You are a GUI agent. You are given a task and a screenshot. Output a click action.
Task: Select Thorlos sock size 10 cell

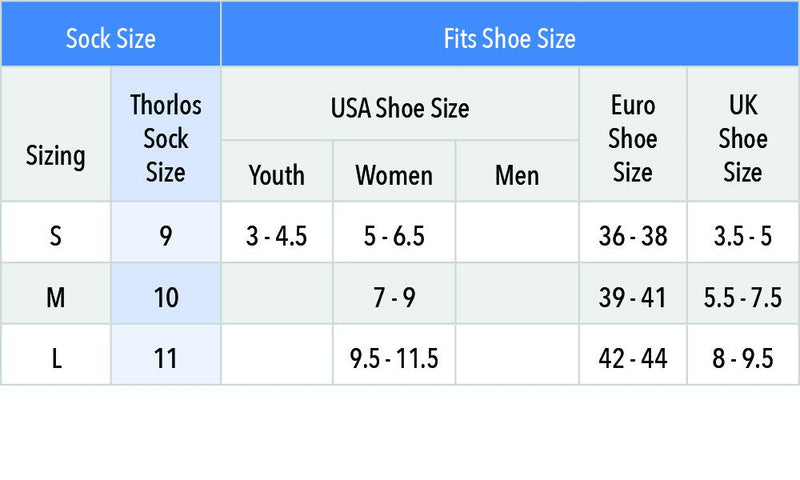click(x=166, y=293)
